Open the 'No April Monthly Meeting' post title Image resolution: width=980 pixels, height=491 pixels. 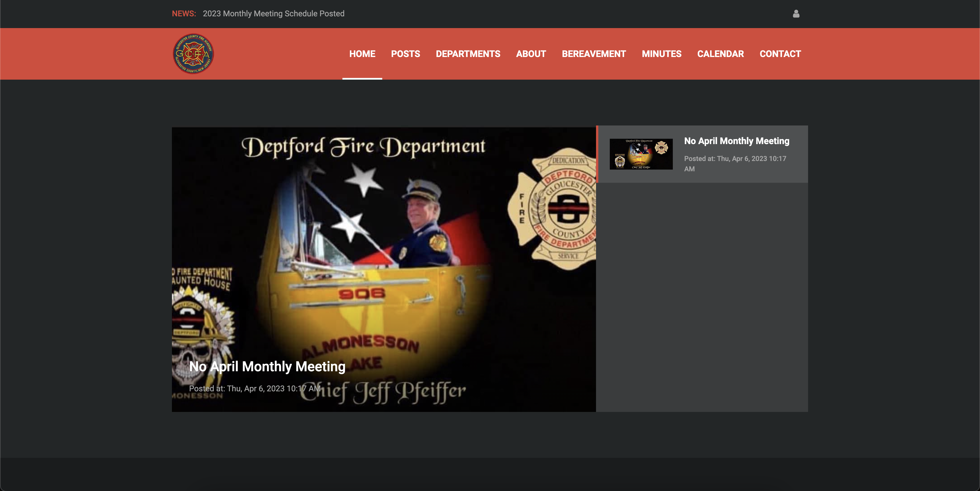[267, 366]
